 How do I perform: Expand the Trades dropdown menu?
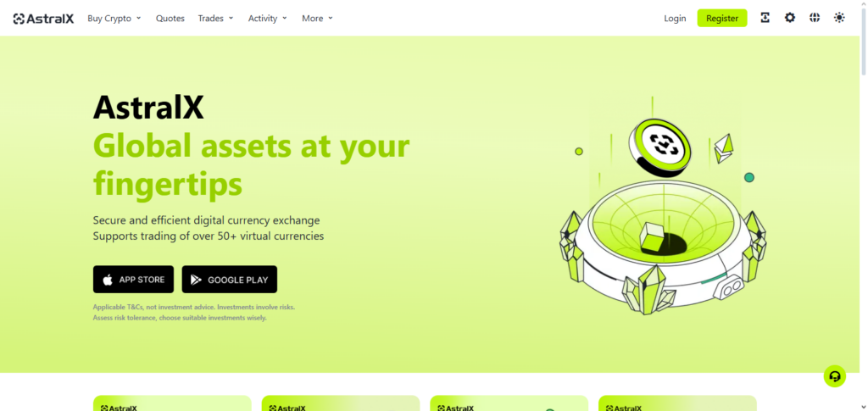tap(216, 19)
